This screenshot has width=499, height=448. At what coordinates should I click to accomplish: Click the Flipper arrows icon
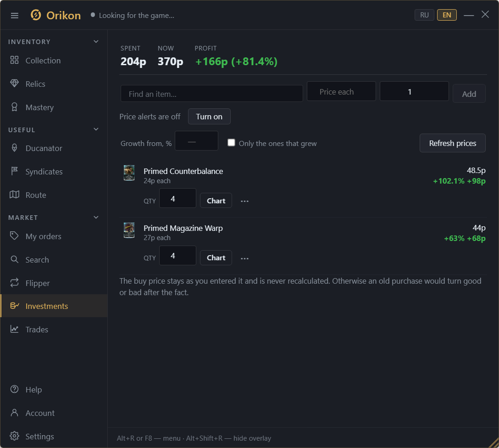pos(14,283)
